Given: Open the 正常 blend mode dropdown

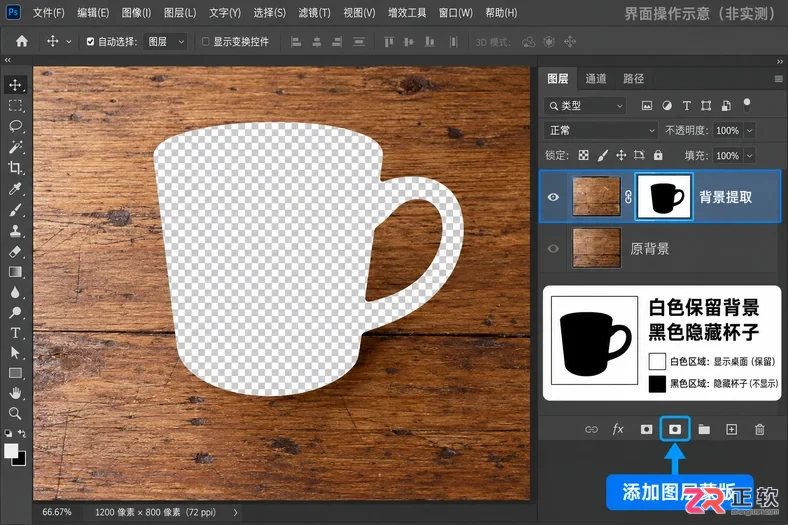Looking at the screenshot, I should [601, 131].
